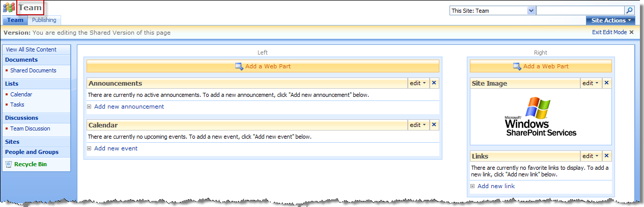Open the Site Image edit dropdown
The height and width of the screenshot is (207, 644).
click(591, 83)
